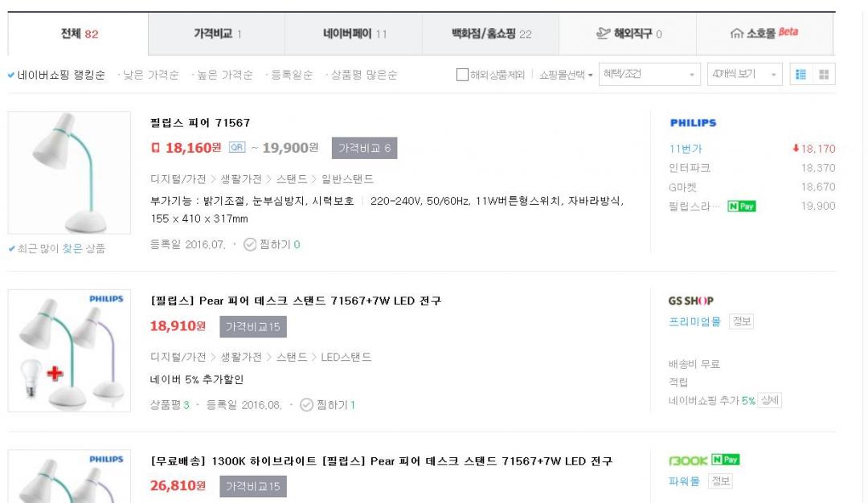Check the 해외상품제외 checkbox
Viewport: 868px width, 503px height.
[x=462, y=76]
